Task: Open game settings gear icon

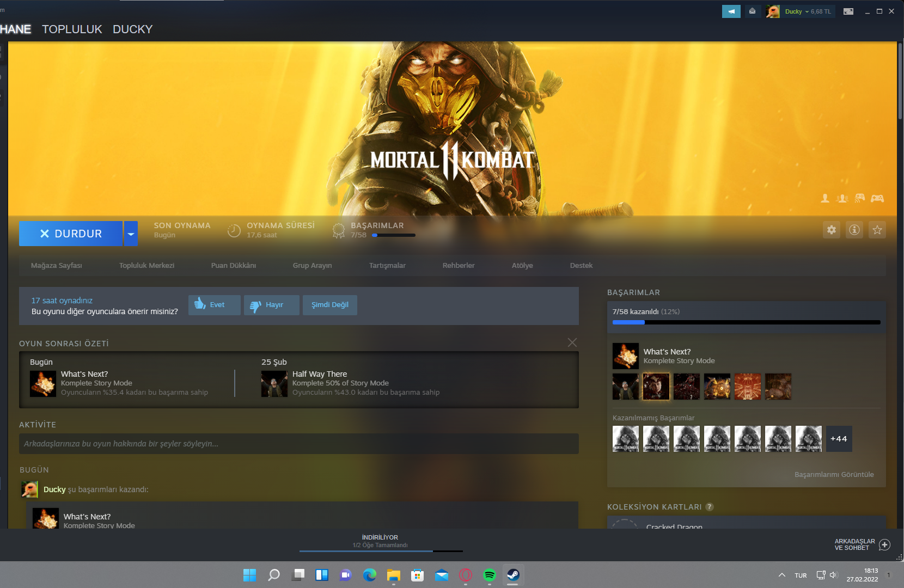Action: click(x=832, y=230)
